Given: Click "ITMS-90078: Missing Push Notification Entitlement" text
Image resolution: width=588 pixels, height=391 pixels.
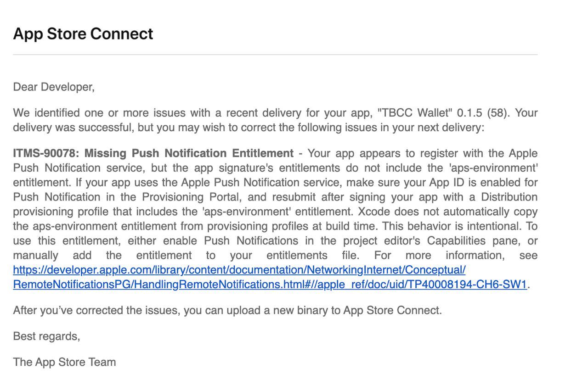Looking at the screenshot, I should [153, 153].
